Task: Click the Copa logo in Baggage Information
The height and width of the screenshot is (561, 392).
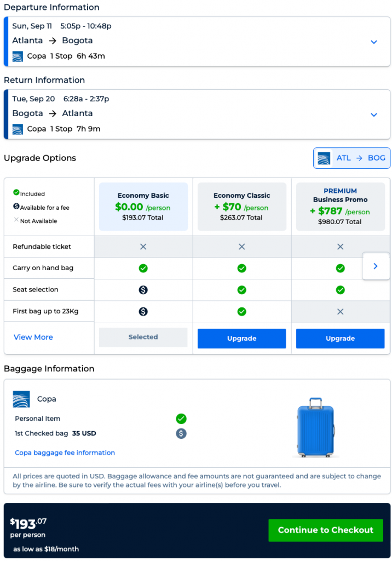Action: click(21, 399)
